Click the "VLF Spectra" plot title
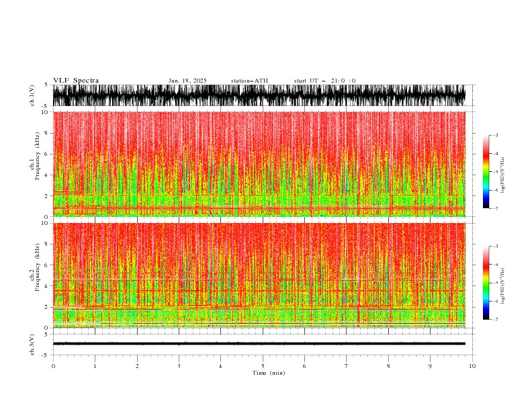This screenshot has height=411, width=532. tap(76, 81)
